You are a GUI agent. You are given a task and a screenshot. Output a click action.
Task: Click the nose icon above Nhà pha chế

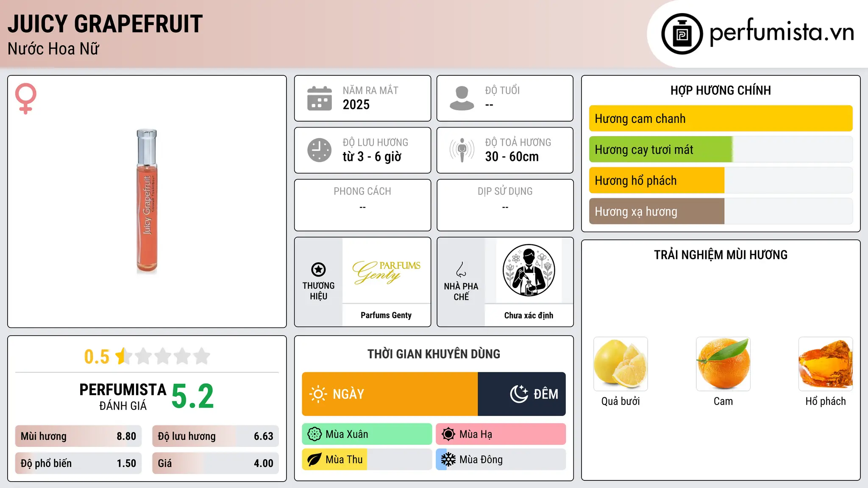pyautogui.click(x=461, y=269)
